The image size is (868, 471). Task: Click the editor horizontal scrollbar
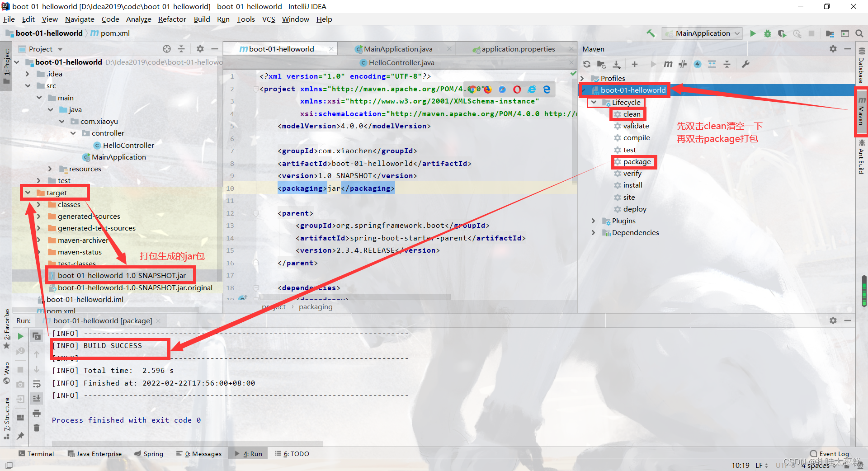355,297
